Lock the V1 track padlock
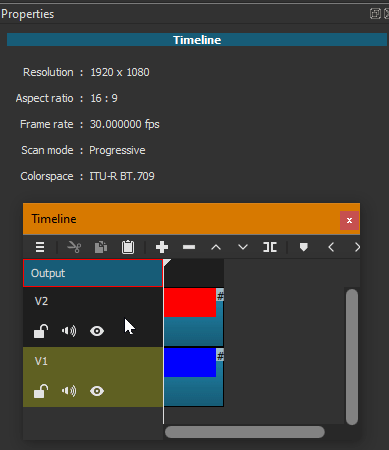This screenshot has width=389, height=450. pos(41,391)
